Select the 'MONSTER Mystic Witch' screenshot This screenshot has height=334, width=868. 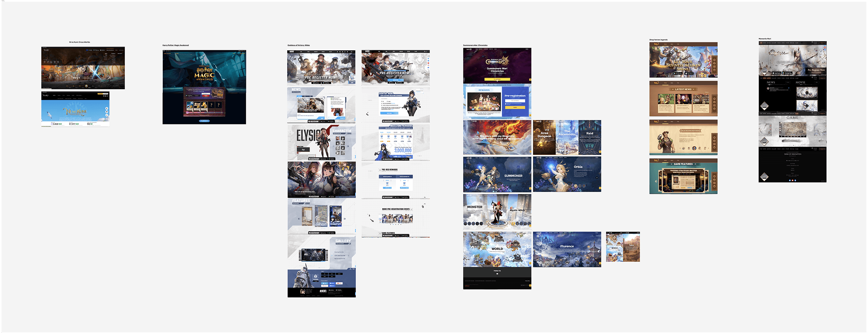497,212
